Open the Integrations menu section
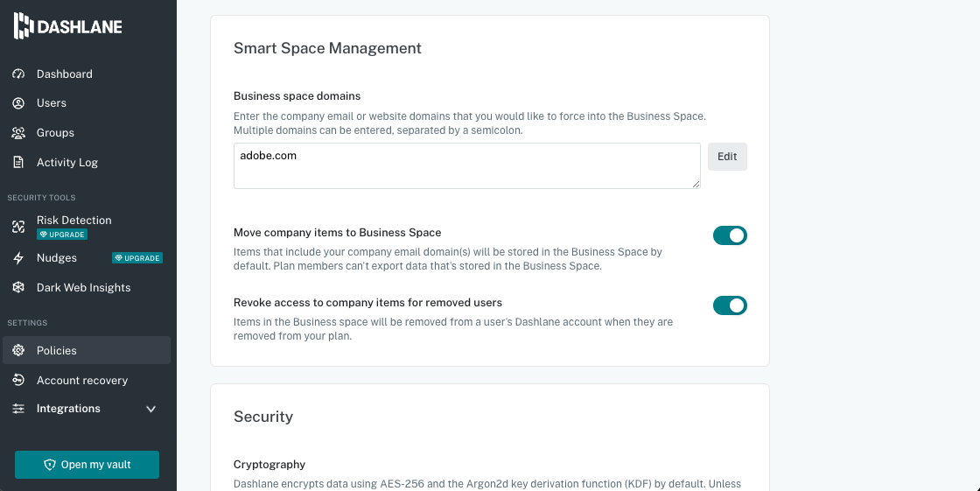Image resolution: width=980 pixels, height=491 pixels. click(x=68, y=409)
